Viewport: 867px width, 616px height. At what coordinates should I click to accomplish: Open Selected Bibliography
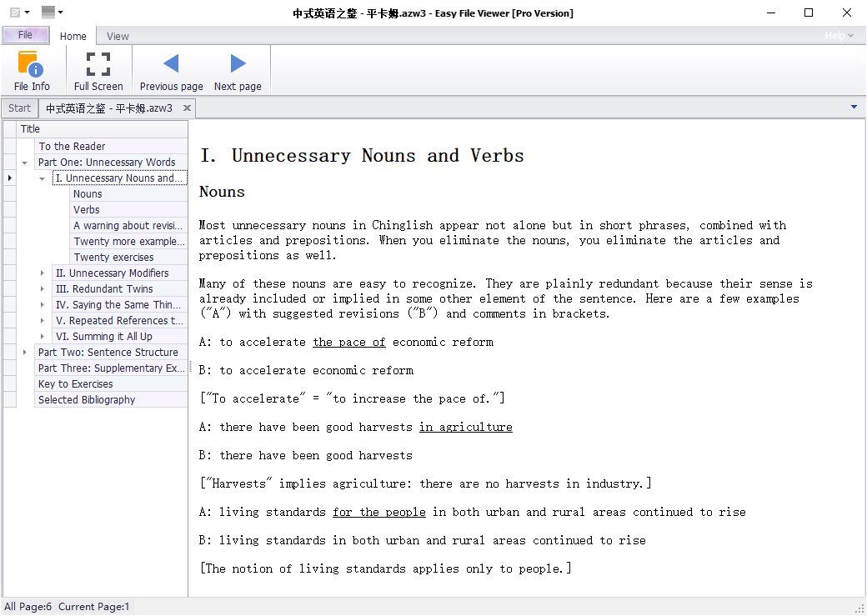tap(111, 400)
